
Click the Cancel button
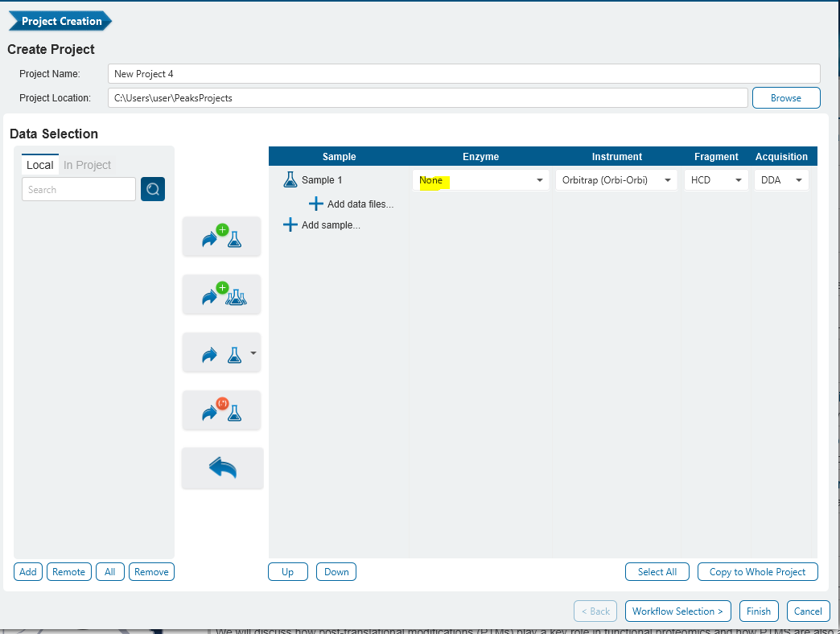[x=808, y=611]
